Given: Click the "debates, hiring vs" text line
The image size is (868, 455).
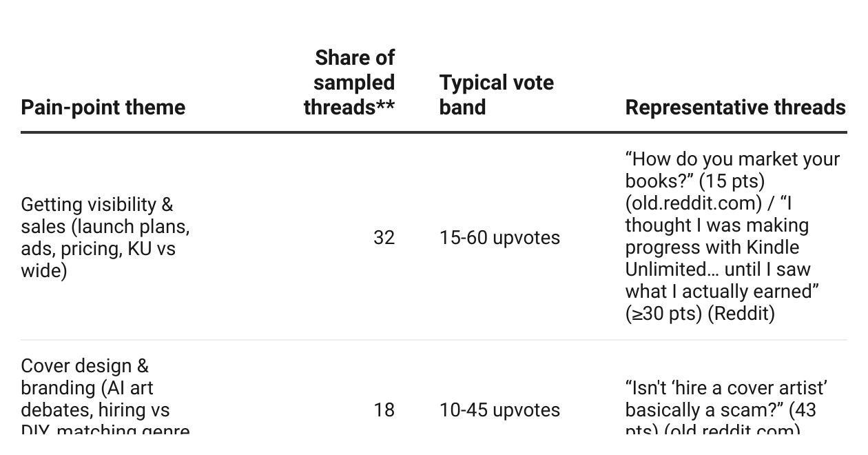Looking at the screenshot, I should (x=95, y=410).
